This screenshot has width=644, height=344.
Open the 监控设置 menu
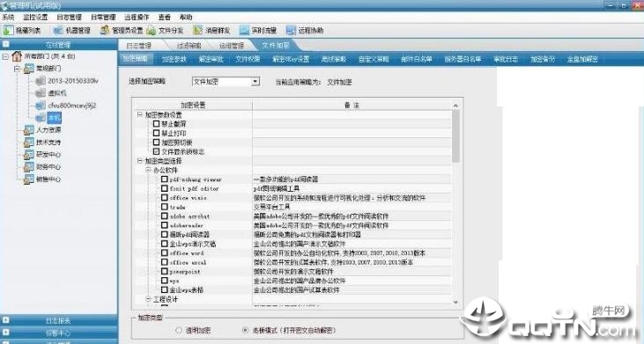point(35,18)
